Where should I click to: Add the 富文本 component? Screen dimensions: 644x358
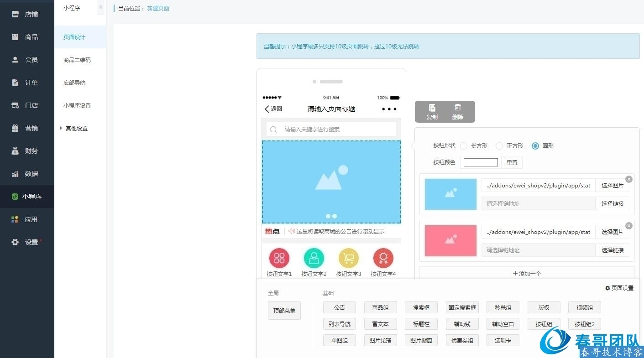(x=381, y=324)
